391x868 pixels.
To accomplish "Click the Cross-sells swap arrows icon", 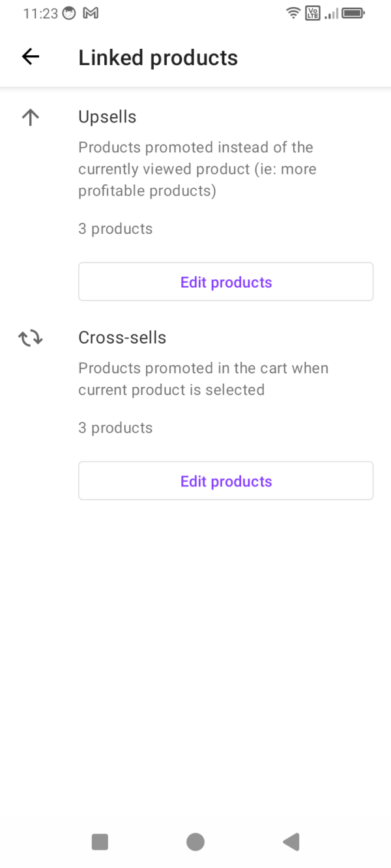I will (31, 338).
